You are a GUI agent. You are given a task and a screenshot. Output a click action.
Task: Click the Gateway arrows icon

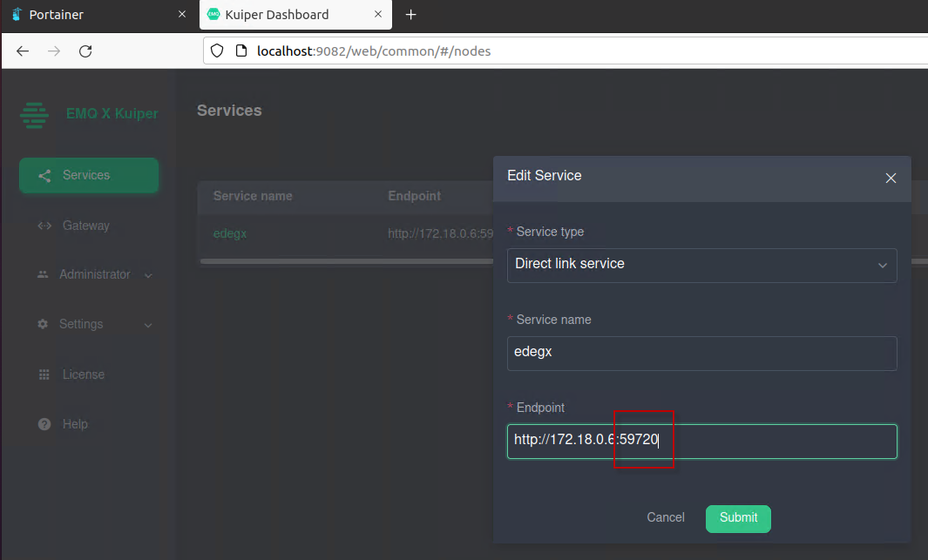(x=44, y=226)
